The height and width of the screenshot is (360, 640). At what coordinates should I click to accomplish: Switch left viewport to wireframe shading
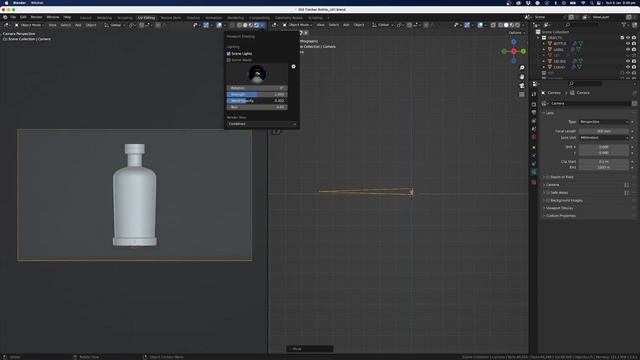pos(240,25)
